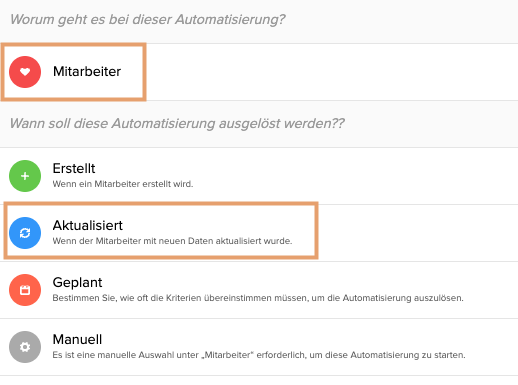Click heading 'Wann soll diese Automatisierung ausgelöst werden??'
This screenshot has width=518, height=385.
point(177,123)
